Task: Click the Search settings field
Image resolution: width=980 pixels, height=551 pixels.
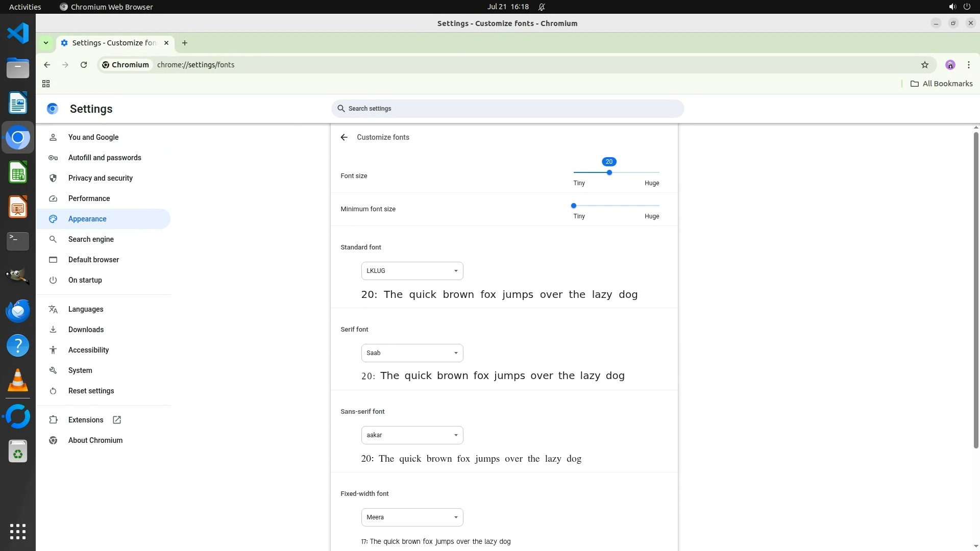Action: coord(507,109)
